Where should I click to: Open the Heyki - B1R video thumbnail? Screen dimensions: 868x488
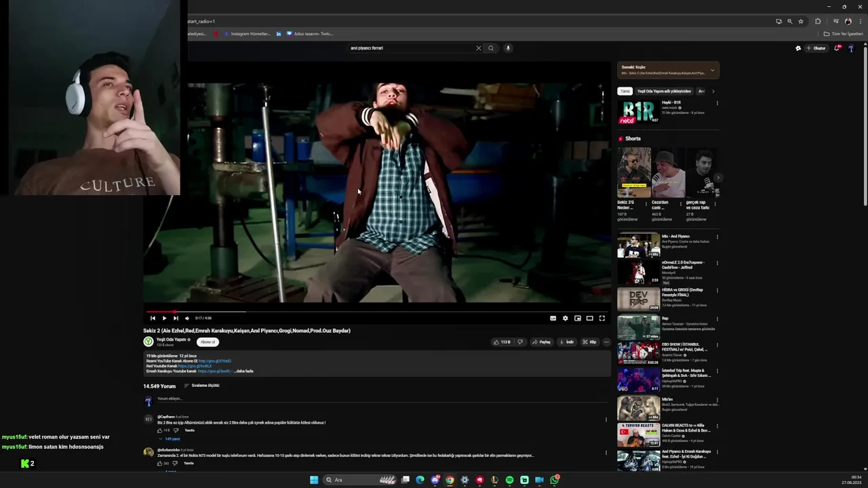pos(638,112)
